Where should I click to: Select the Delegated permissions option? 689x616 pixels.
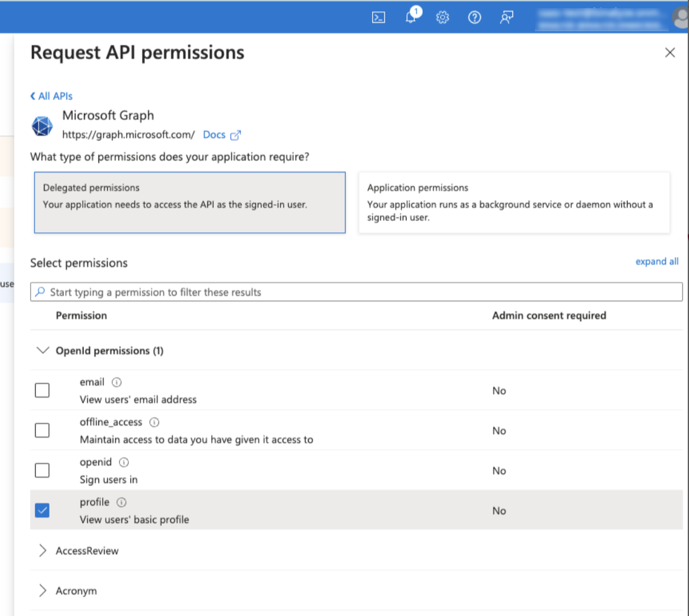tap(190, 203)
